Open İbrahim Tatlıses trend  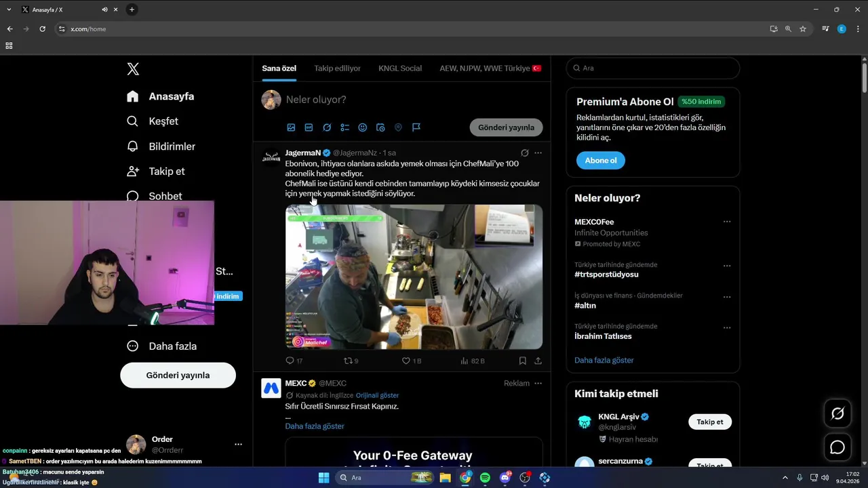[603, 336]
